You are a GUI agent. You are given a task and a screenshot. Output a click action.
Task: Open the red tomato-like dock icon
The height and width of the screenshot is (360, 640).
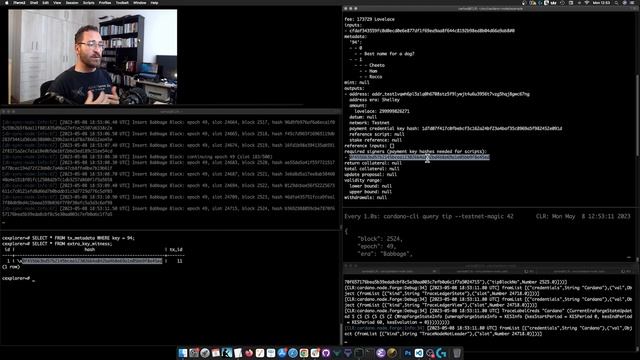(x=249, y=353)
